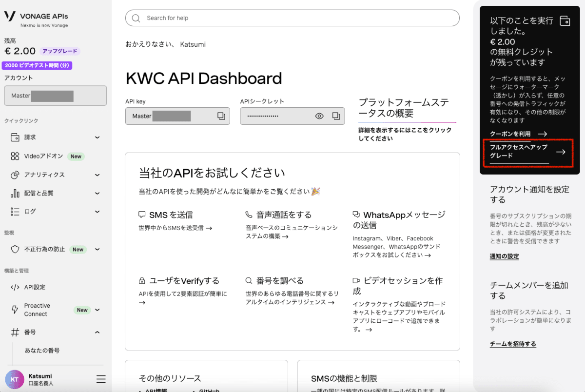585x392 pixels.
Task: Click the チームを招待する link
Action: tap(513, 344)
